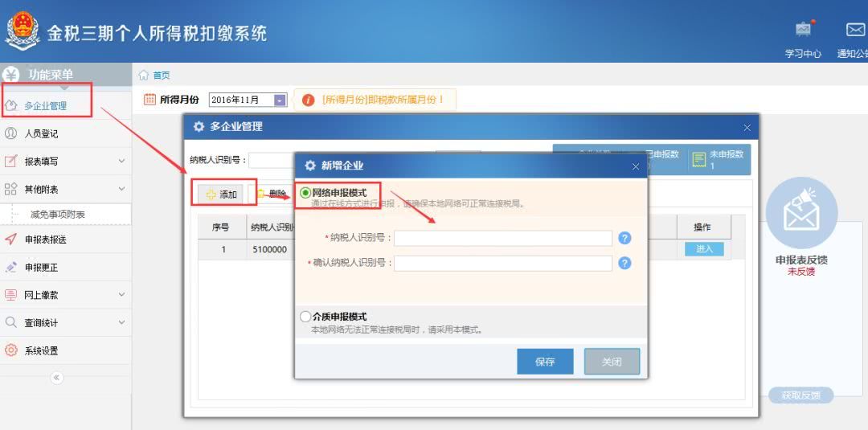The width and height of the screenshot is (868, 430).
Task: Click the 首页 home icon
Action: click(144, 76)
